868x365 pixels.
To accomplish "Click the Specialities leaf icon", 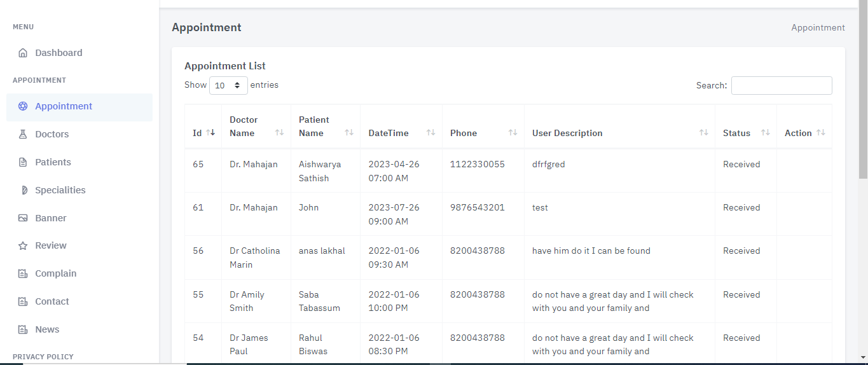I will click(x=24, y=190).
